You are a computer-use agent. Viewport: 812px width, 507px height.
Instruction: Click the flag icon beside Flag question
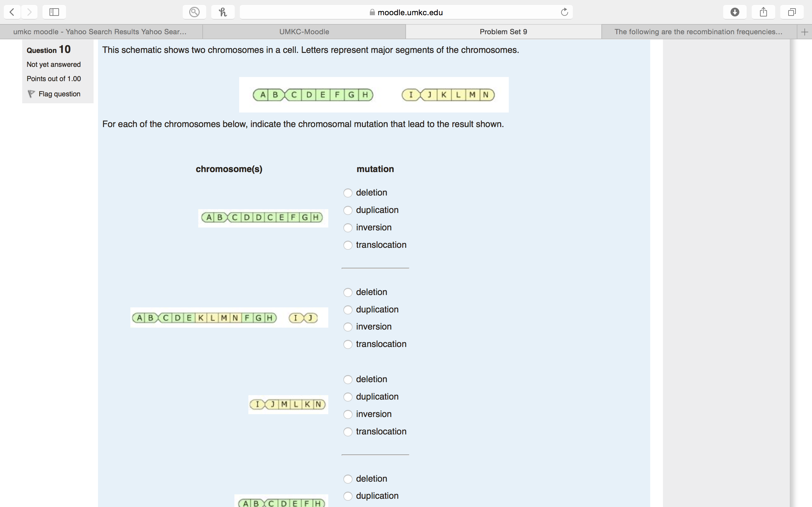click(31, 94)
